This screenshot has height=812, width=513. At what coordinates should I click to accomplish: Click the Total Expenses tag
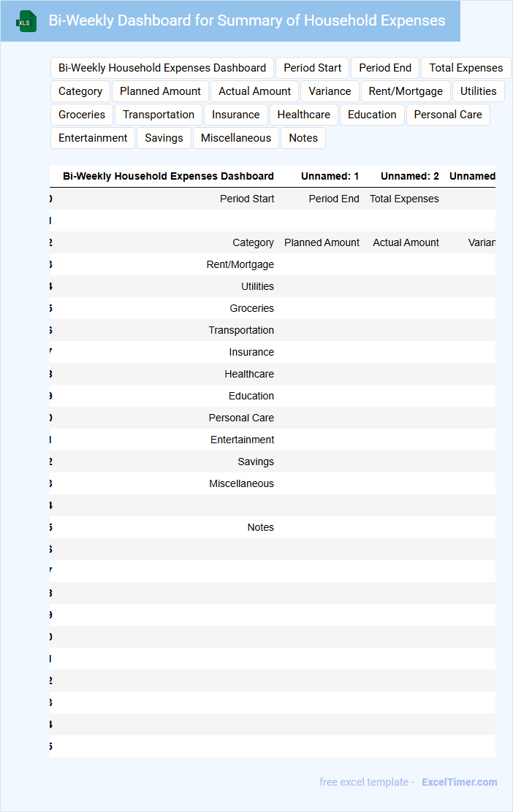point(465,68)
